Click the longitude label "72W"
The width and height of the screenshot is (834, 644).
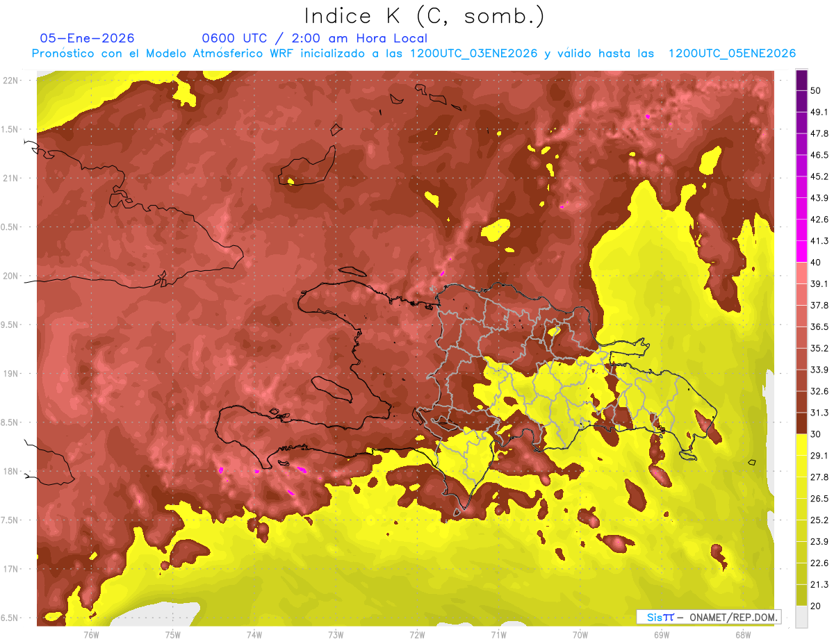click(417, 634)
